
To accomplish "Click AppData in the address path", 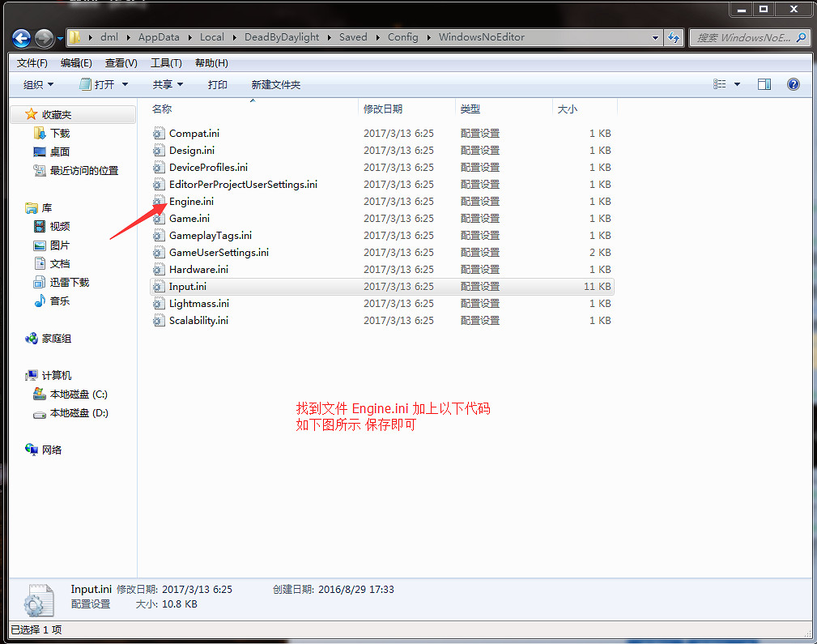I will click(x=157, y=37).
